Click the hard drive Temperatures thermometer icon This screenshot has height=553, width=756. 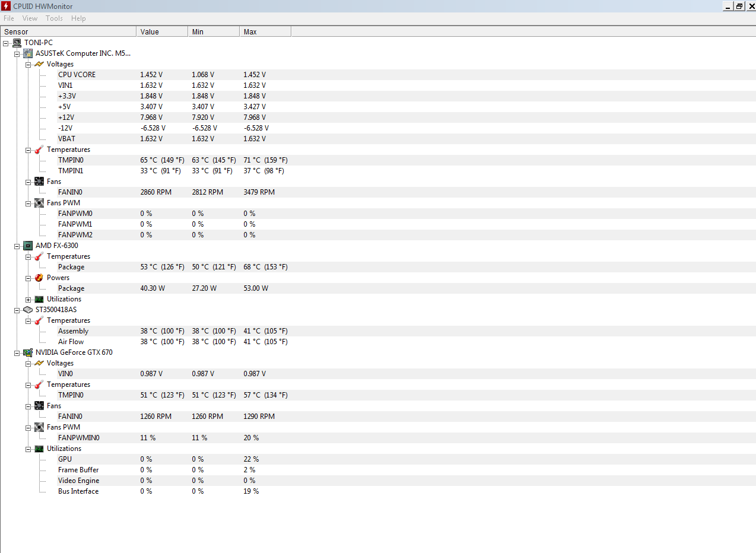[x=39, y=320]
